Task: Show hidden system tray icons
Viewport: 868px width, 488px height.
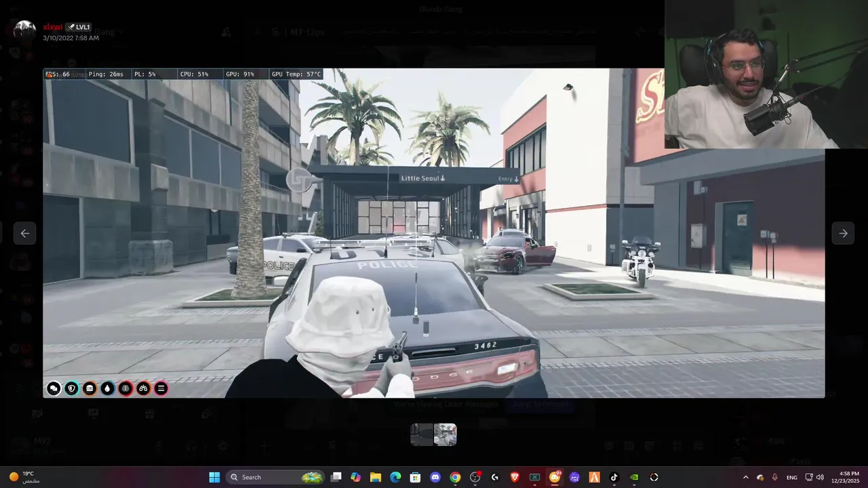Action: coord(746,477)
